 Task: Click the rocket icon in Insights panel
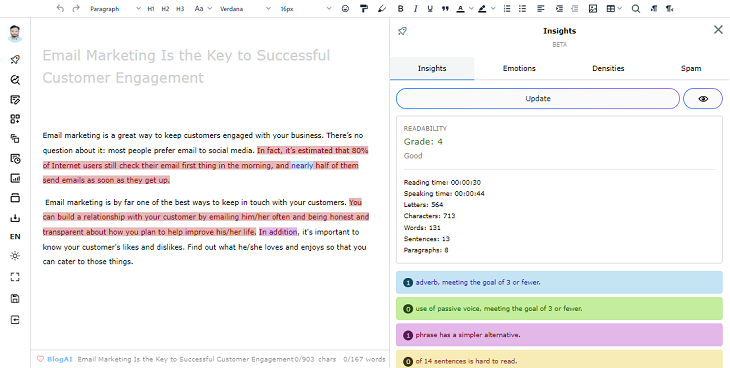(x=402, y=31)
